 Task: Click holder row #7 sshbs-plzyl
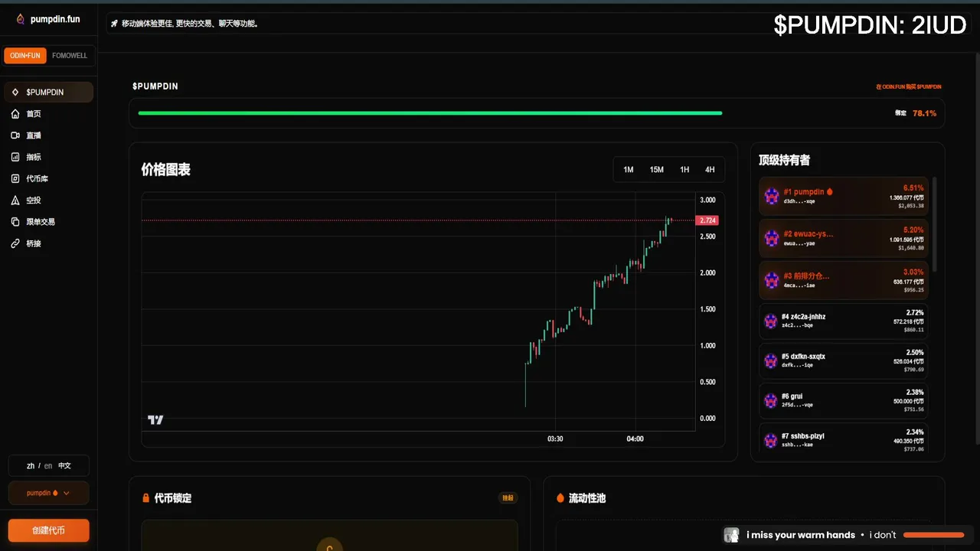pyautogui.click(x=844, y=440)
